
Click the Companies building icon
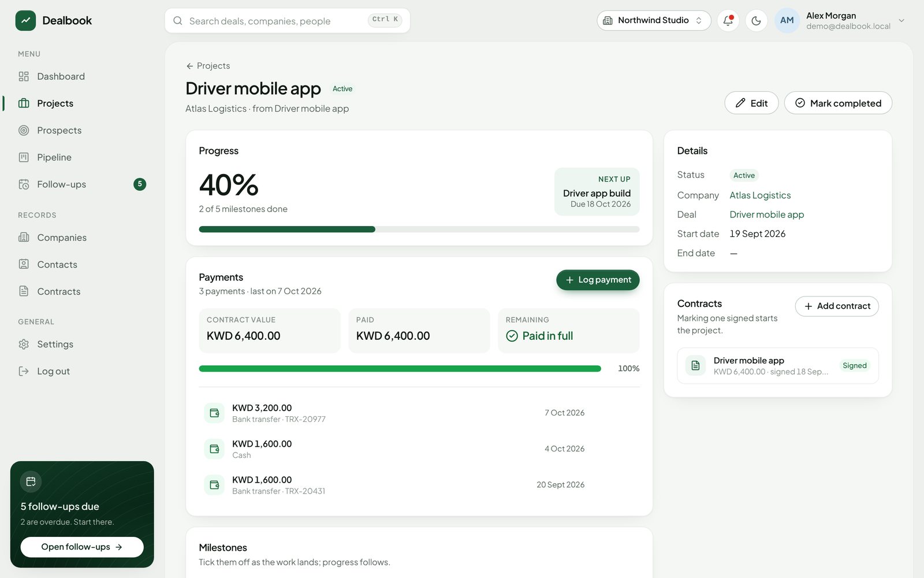coord(24,238)
